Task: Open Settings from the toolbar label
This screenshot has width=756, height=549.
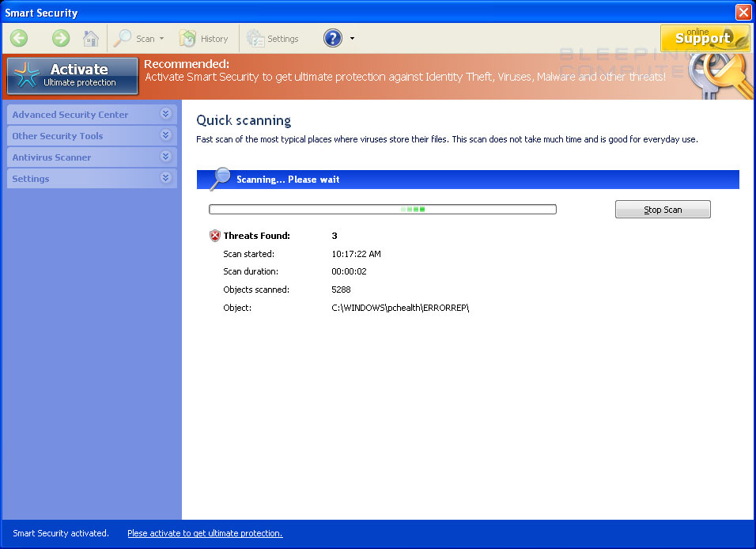Action: click(283, 39)
